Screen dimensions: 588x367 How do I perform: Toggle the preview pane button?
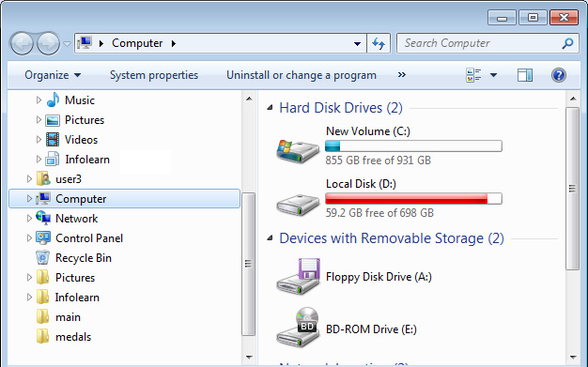(525, 75)
